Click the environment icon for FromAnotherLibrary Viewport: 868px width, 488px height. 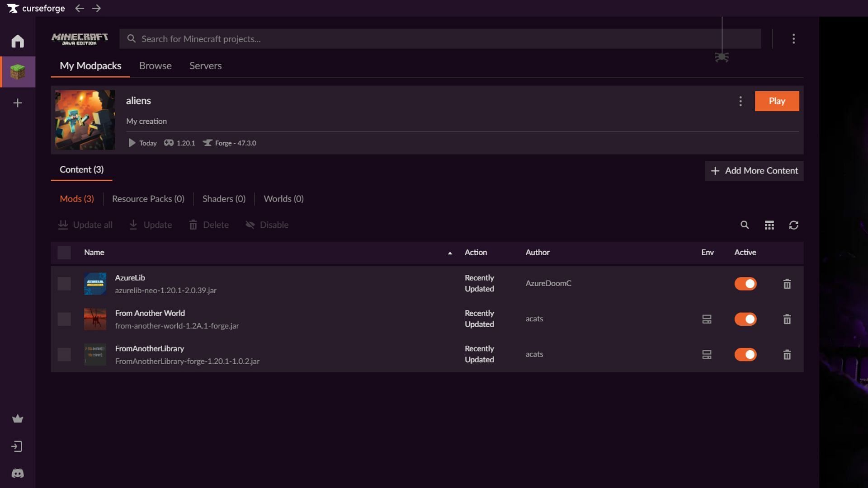click(707, 355)
